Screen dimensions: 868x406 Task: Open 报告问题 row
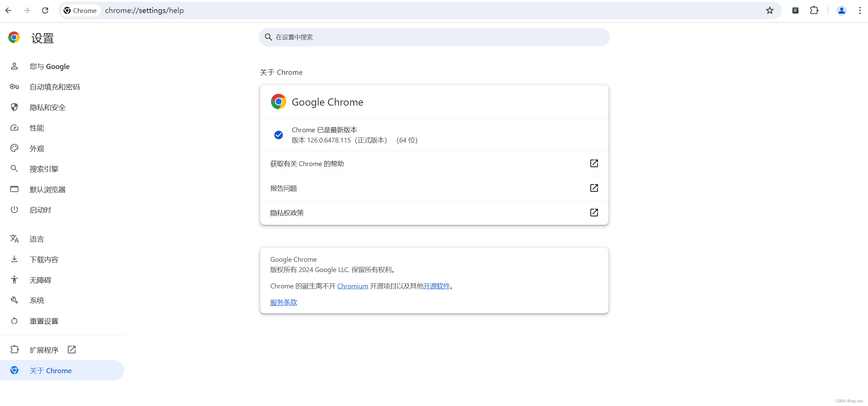434,188
